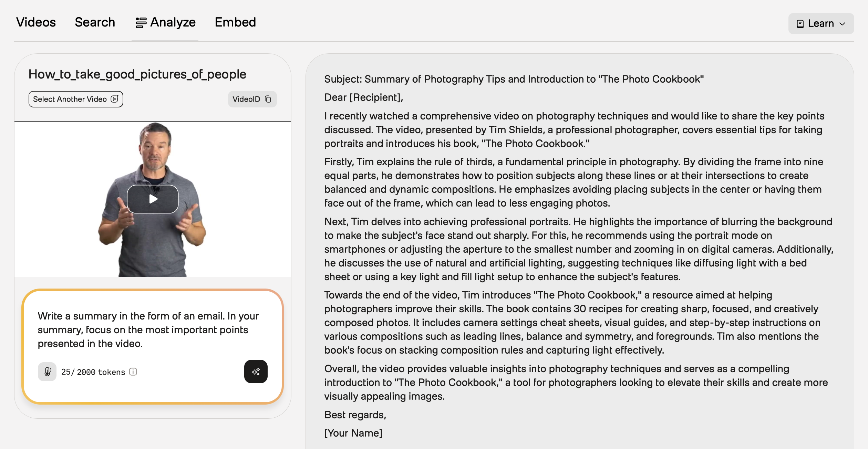
Task: Click the "25/ 2000 tokens" counter text
Action: click(93, 372)
